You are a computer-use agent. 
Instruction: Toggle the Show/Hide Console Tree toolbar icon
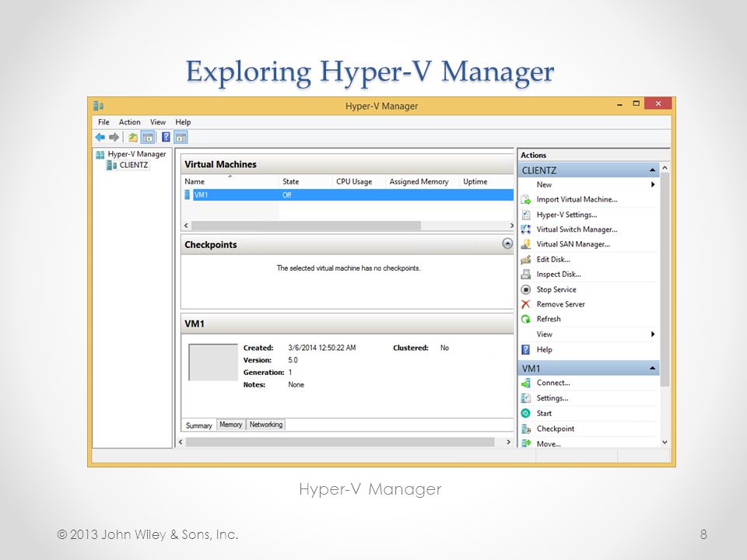(148, 138)
